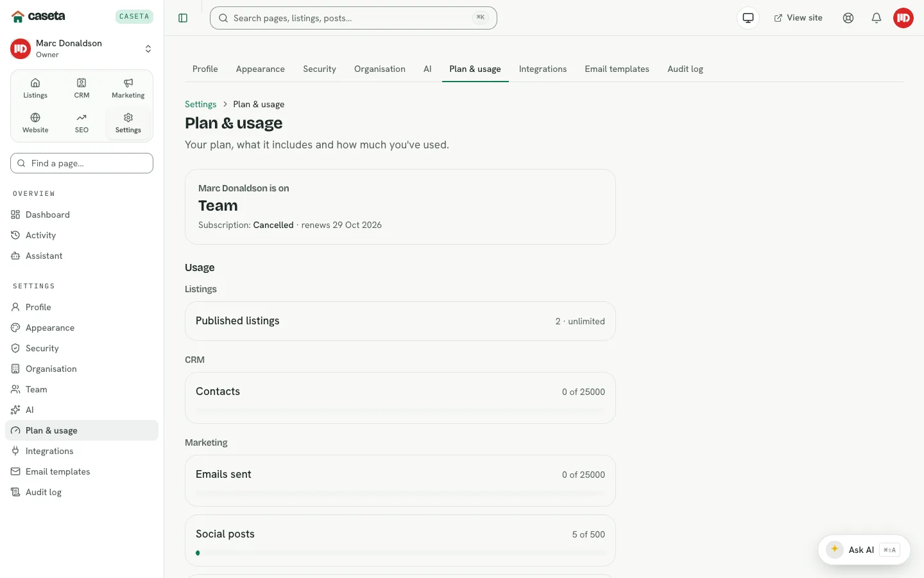Switch to the Integrations tab
924x578 pixels.
click(543, 69)
